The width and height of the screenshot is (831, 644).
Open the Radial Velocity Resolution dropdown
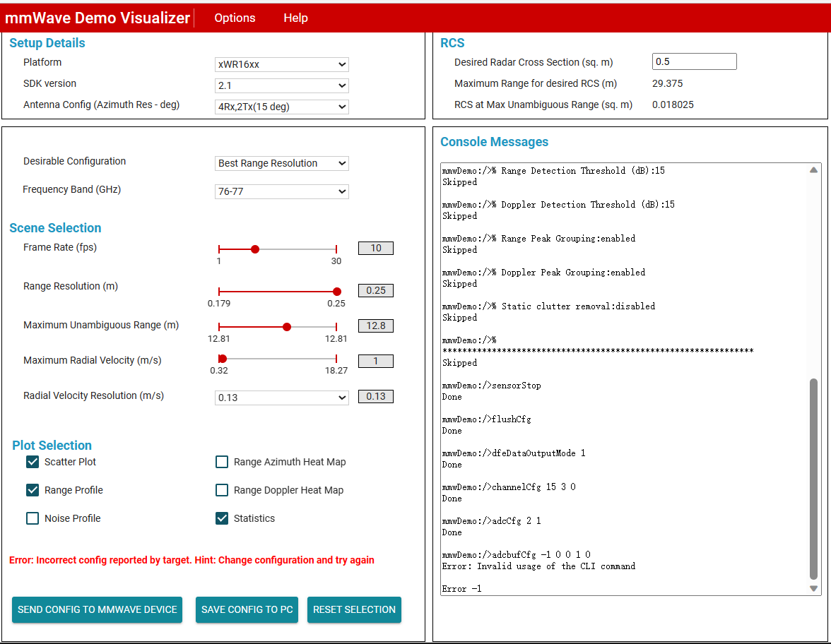tap(281, 398)
